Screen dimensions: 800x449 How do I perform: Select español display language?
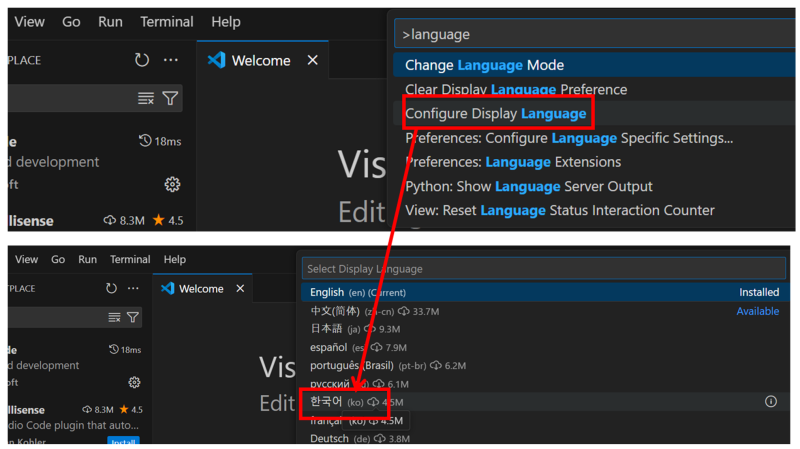(x=545, y=347)
